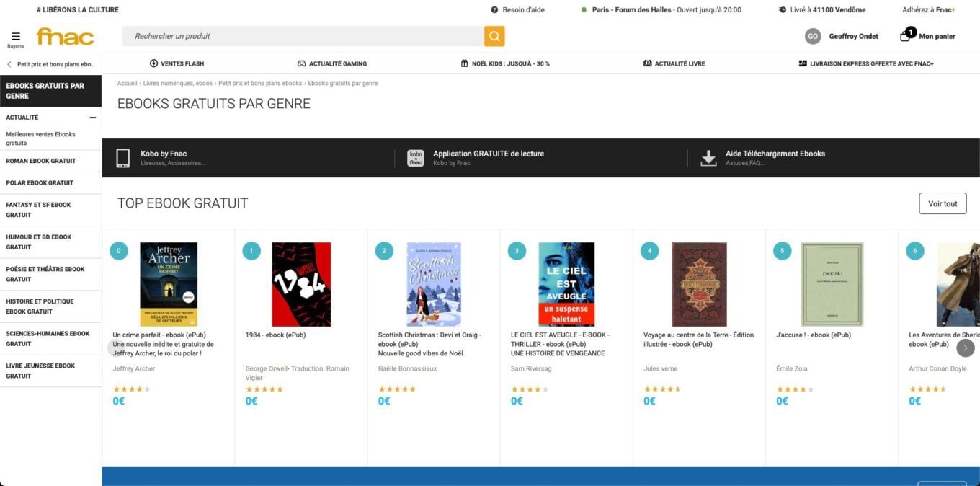Screen dimensions: 980x486
Task: Click author Jeffrey Archer name
Action: click(134, 368)
